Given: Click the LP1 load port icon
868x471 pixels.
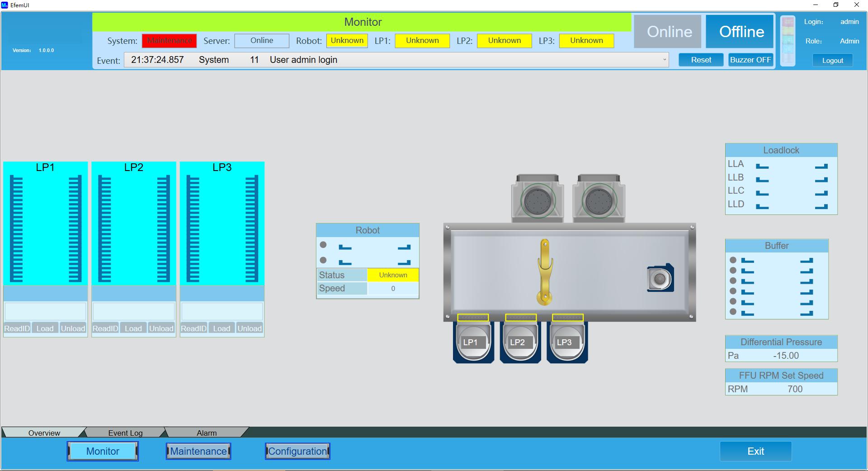Looking at the screenshot, I should 473,343.
